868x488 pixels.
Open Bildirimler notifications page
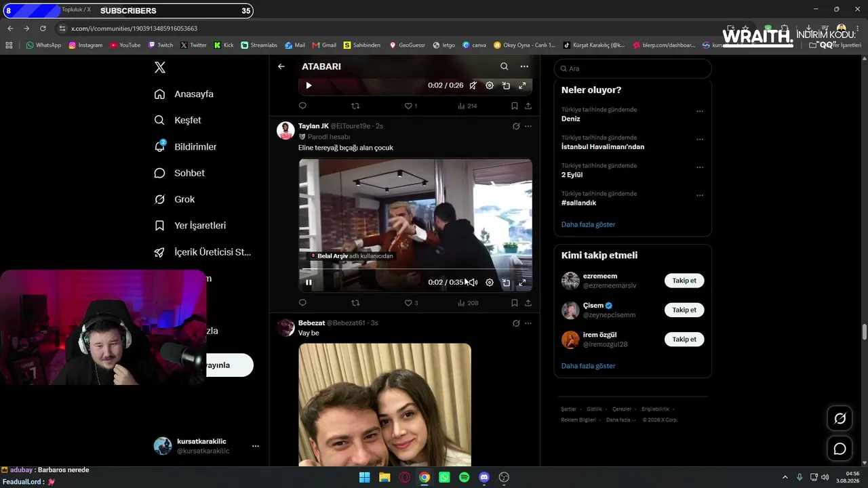click(x=185, y=146)
